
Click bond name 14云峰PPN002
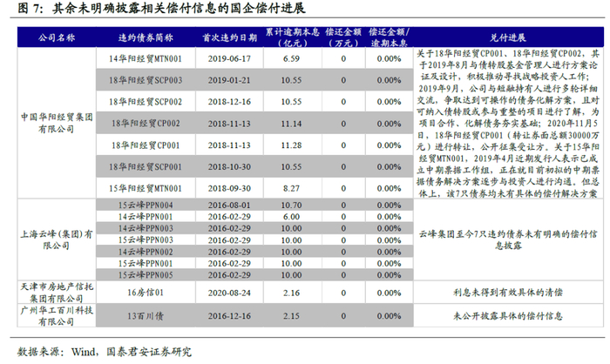[146, 252]
